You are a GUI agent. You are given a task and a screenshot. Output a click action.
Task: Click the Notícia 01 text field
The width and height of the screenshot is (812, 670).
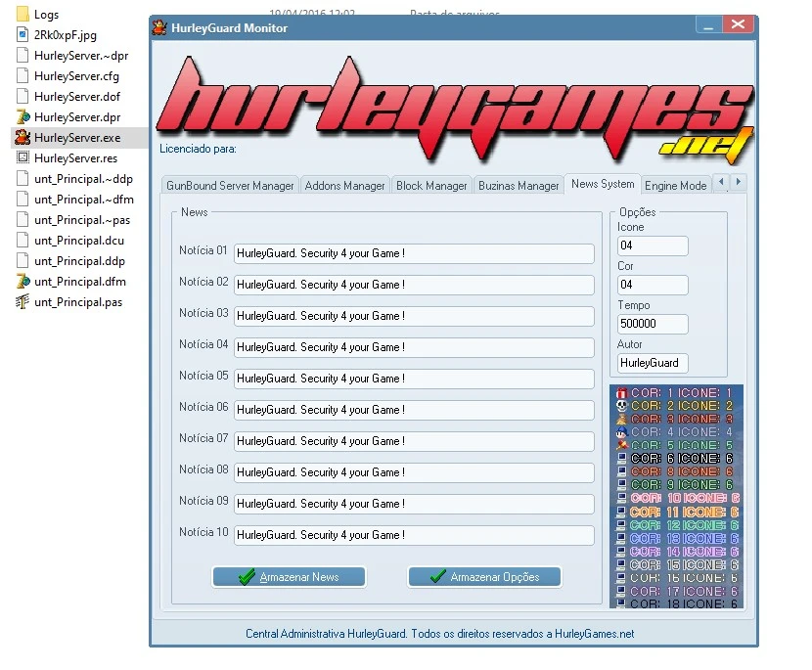(x=414, y=253)
